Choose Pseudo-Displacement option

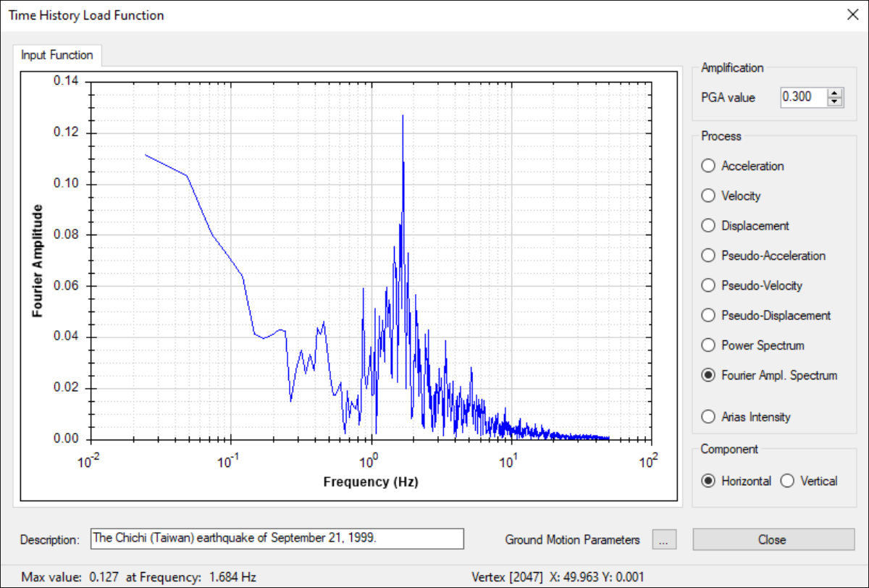[766, 315]
